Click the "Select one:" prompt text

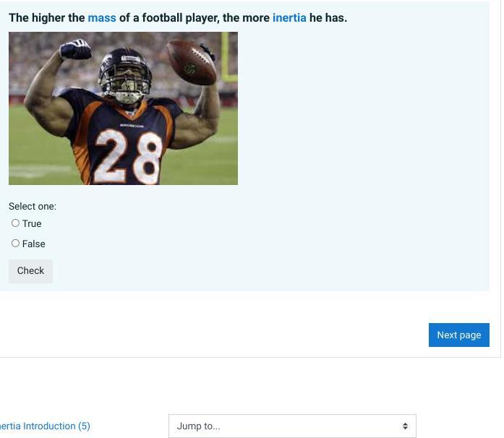pos(33,206)
